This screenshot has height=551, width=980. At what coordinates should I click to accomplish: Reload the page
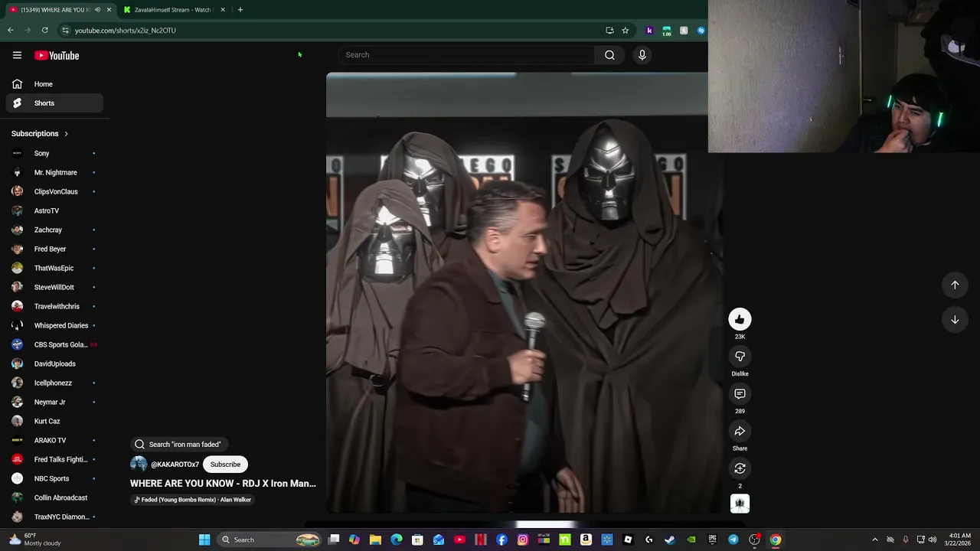(45, 31)
